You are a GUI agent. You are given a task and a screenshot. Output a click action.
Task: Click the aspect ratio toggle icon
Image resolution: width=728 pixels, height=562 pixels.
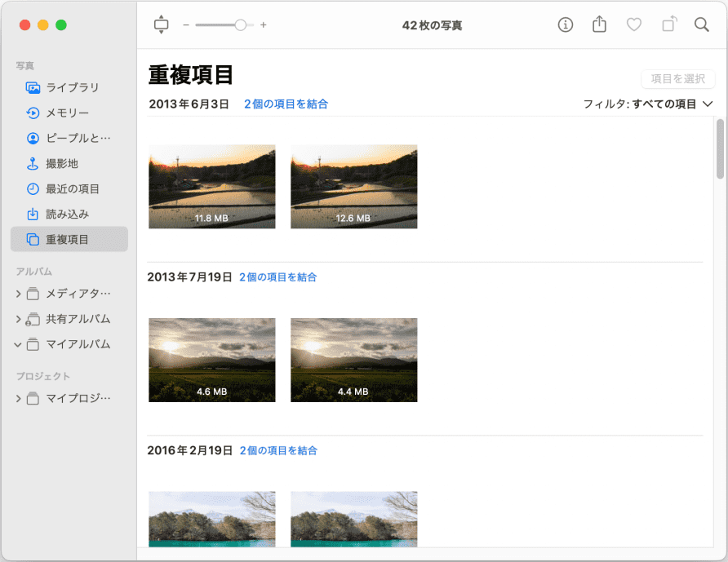tap(161, 24)
